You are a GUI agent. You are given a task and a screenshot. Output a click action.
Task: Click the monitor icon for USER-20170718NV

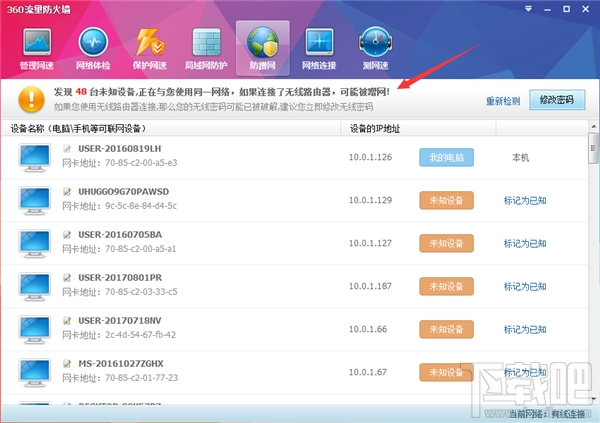[34, 330]
